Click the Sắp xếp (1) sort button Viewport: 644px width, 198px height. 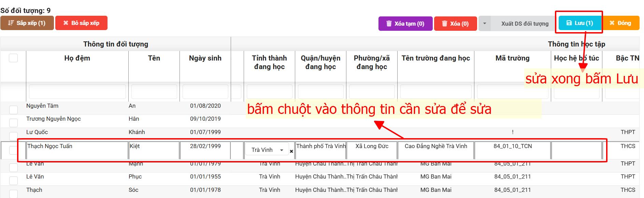click(x=27, y=23)
